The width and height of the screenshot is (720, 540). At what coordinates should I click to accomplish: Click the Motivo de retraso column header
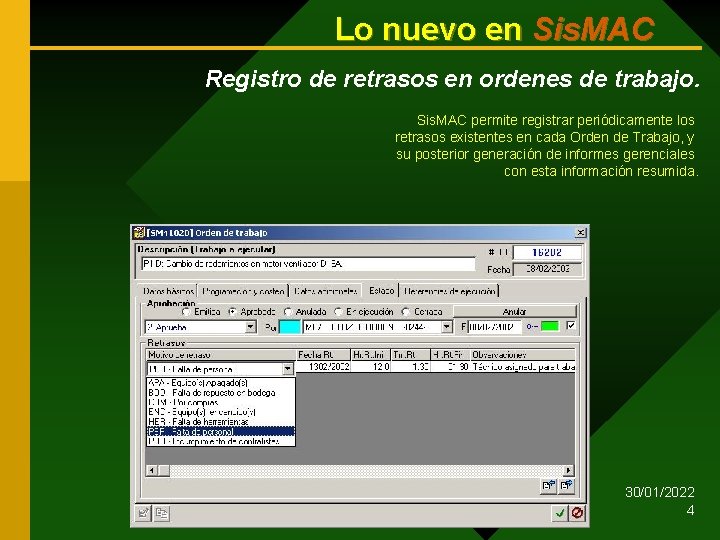tap(221, 354)
